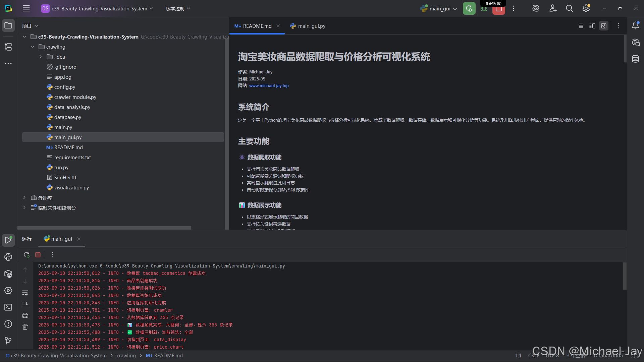Open the www.michael-jay.top link
Image resolution: width=644 pixels, height=362 pixels.
tap(269, 85)
